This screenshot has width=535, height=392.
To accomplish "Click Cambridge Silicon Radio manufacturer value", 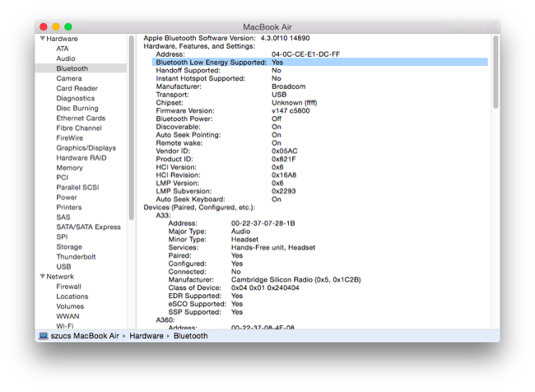I will pos(295,280).
